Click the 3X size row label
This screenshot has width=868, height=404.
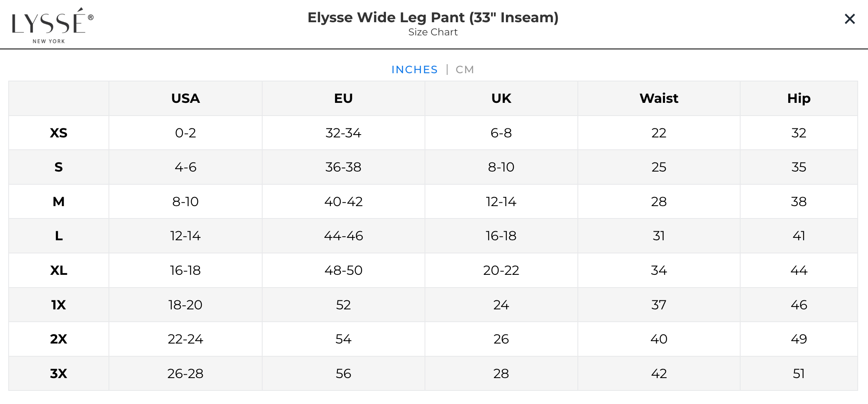(58, 374)
